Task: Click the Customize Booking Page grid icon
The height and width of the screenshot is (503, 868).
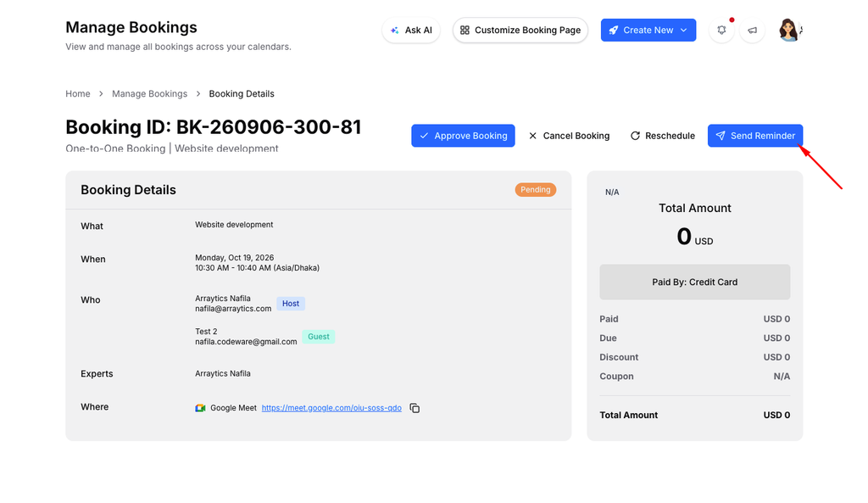Action: pyautogui.click(x=465, y=31)
